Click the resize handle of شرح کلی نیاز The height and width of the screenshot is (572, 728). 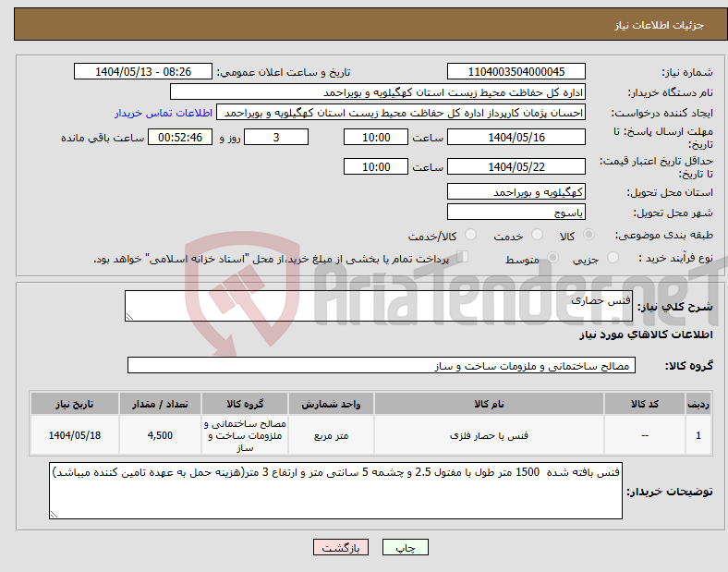[129, 317]
